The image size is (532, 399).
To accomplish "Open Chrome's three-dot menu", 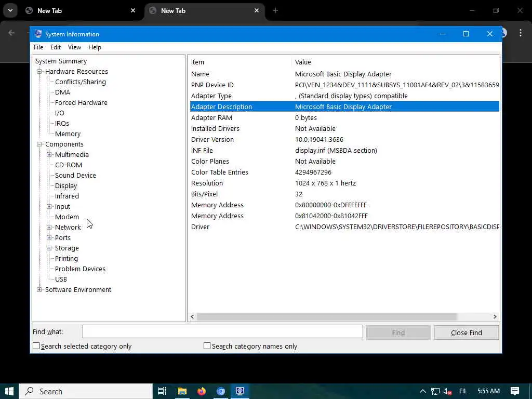I will click(521, 33).
